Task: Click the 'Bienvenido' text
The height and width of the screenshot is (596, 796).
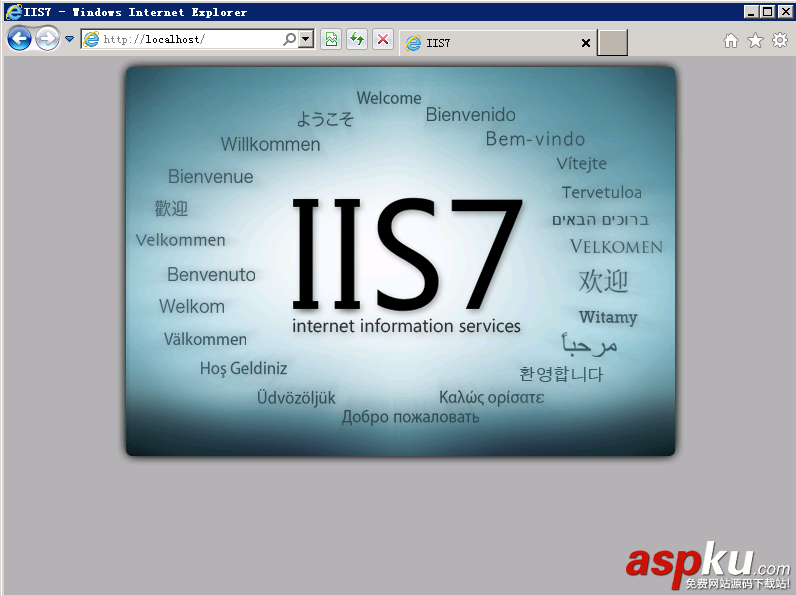Action: (x=471, y=115)
